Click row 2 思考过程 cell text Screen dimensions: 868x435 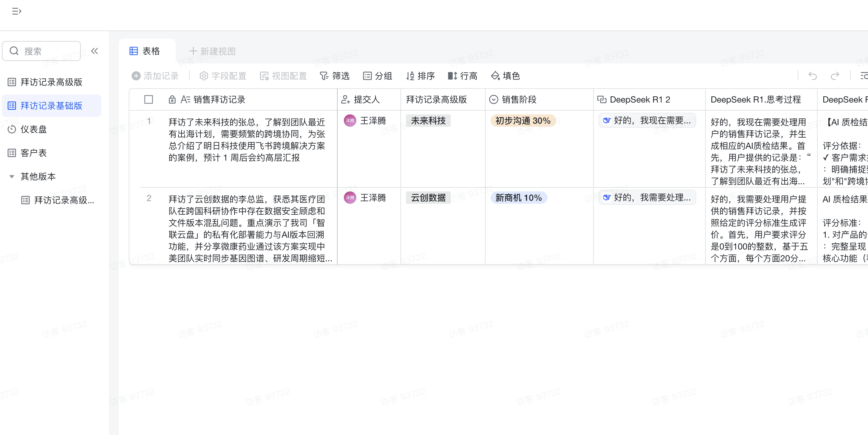(x=759, y=229)
